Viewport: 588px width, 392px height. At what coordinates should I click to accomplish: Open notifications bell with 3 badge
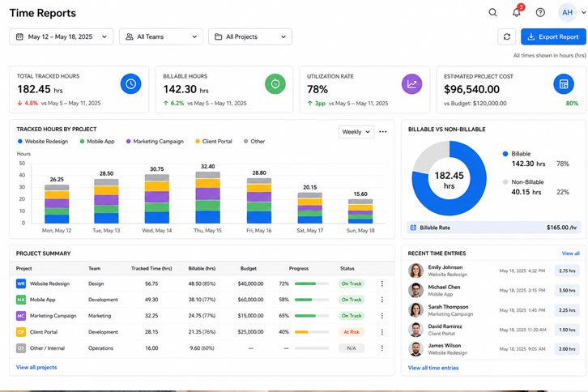point(517,12)
